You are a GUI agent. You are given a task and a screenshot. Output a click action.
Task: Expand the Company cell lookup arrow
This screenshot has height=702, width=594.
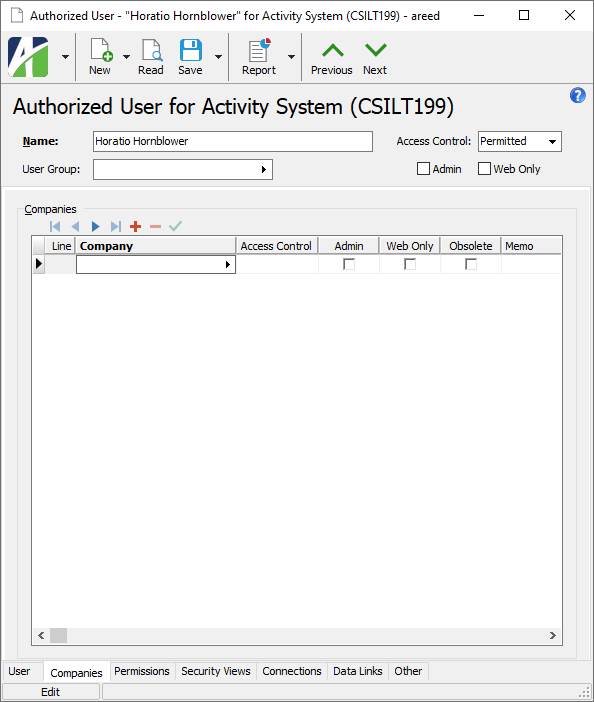tap(227, 265)
